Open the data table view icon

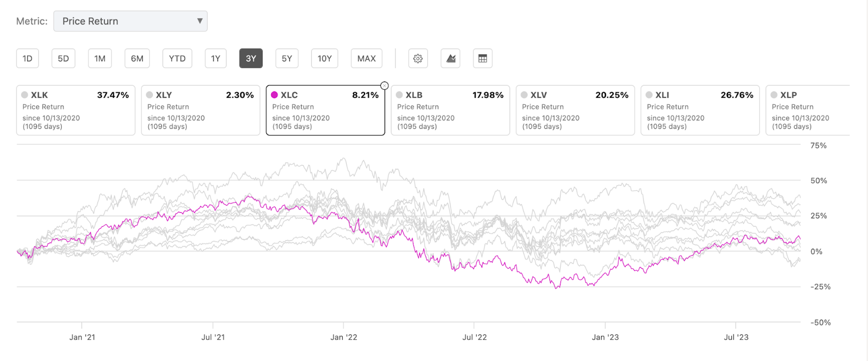[483, 59]
